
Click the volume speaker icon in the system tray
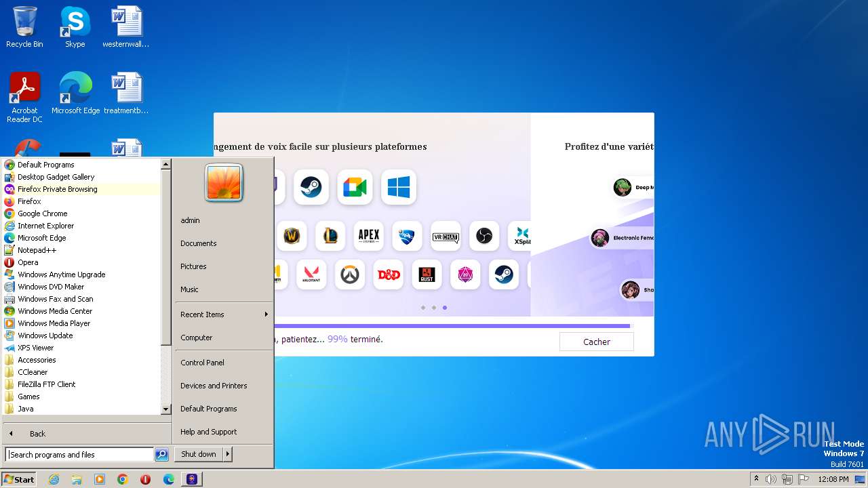[x=771, y=479]
